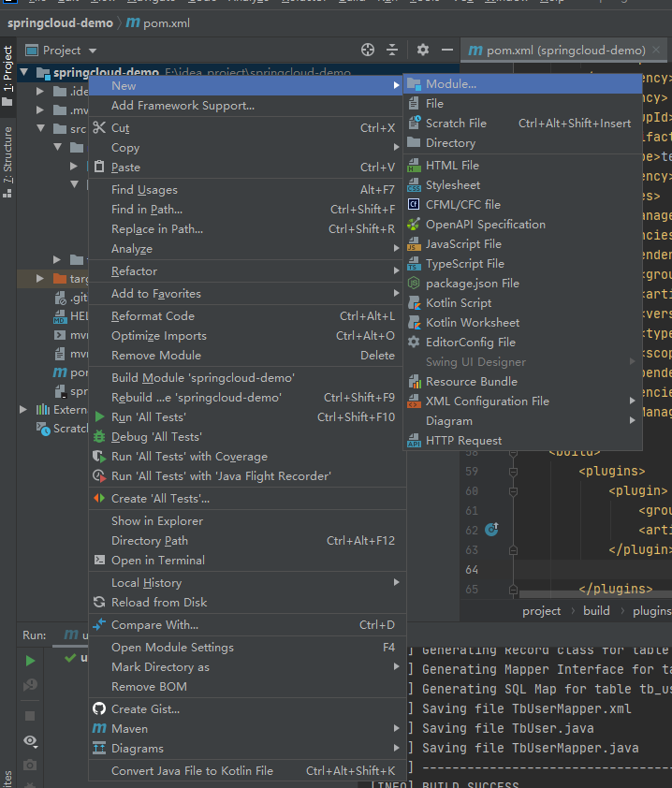
Task: Click springcloud-demo in navigation bar
Action: coord(60,23)
